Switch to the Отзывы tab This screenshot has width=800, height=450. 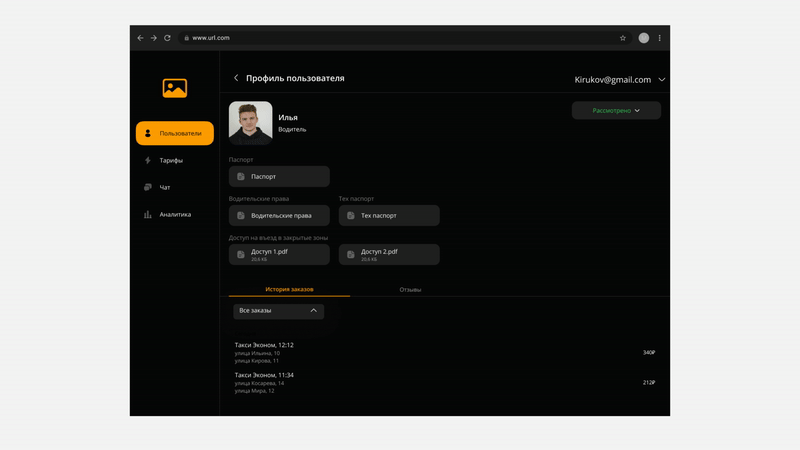point(410,289)
